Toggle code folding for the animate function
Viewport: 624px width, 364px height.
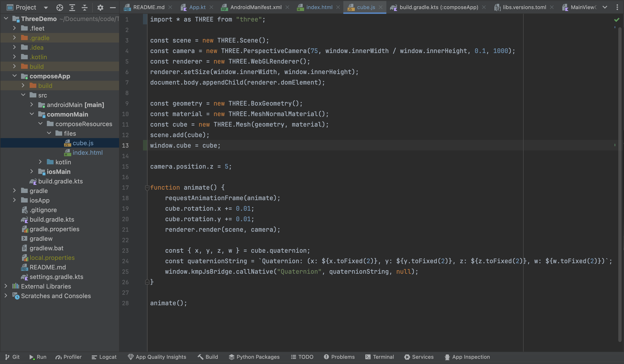[x=147, y=188]
